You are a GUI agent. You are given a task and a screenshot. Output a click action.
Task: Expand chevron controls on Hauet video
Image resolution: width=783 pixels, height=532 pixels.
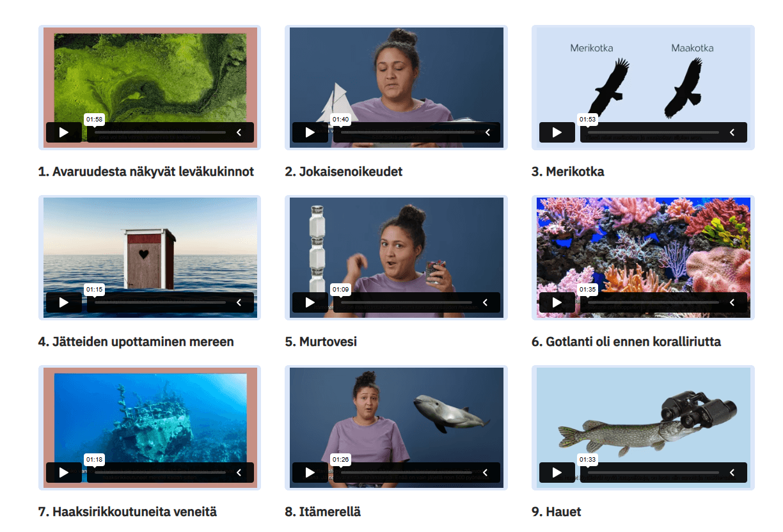[732, 473]
